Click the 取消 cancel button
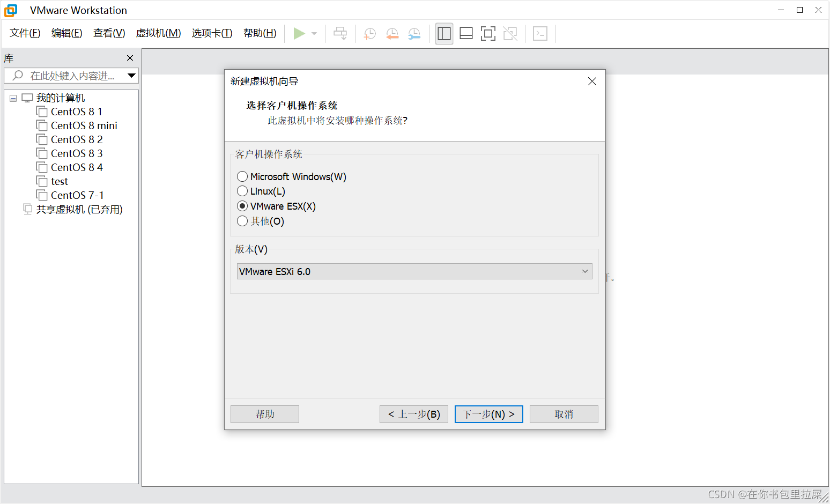 coord(564,414)
